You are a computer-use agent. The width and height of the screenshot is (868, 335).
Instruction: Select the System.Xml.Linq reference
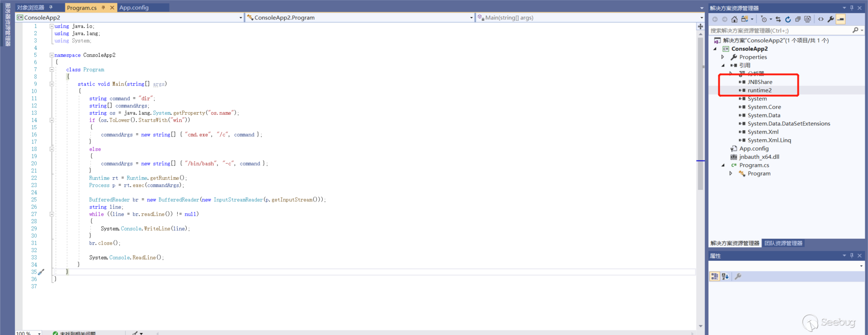769,140
